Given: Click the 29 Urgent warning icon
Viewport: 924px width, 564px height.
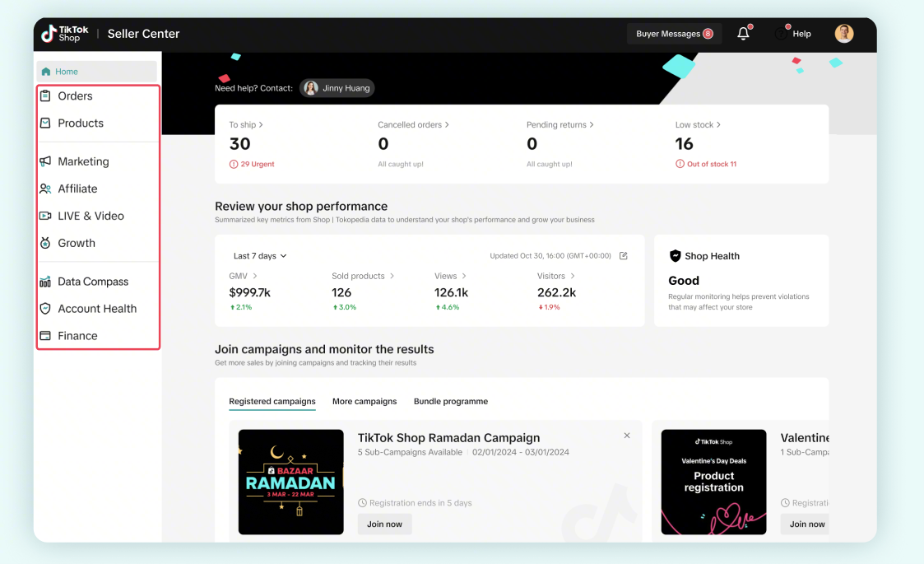Looking at the screenshot, I should tap(234, 164).
